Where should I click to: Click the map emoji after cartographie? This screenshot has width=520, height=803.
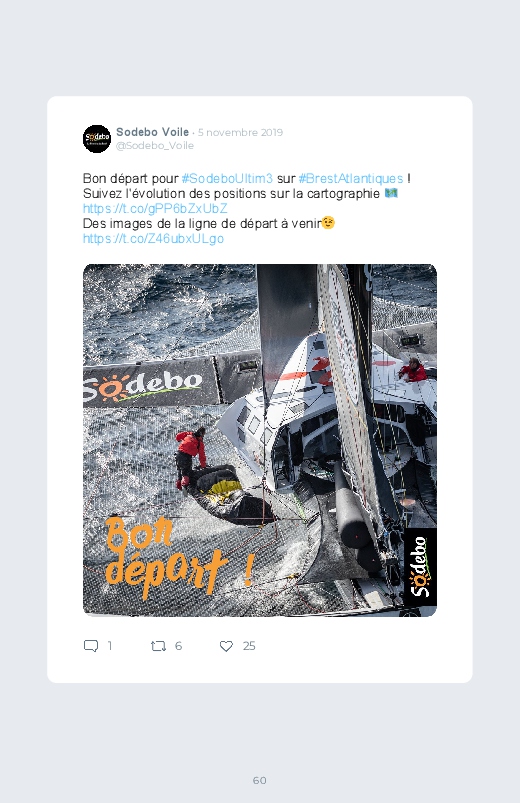[391, 193]
